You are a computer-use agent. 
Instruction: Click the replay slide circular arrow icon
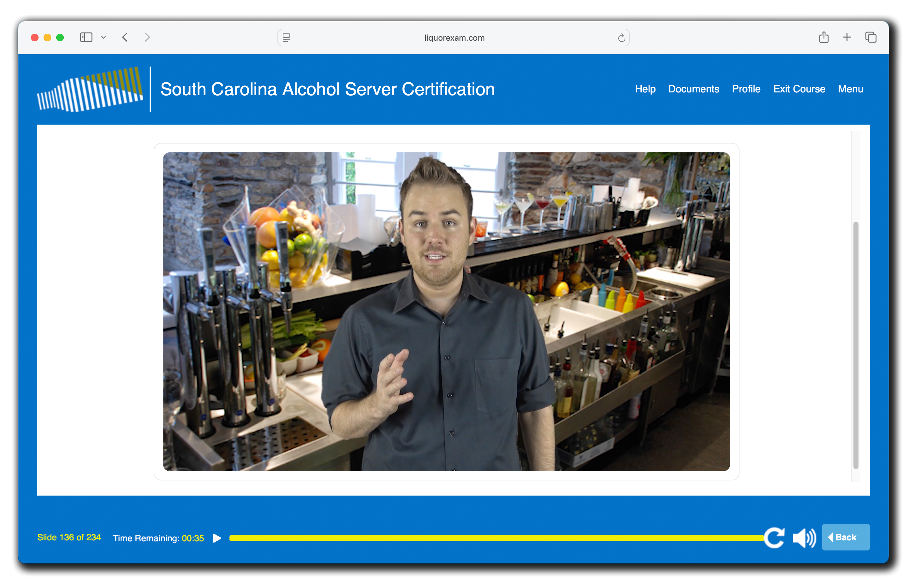click(774, 538)
